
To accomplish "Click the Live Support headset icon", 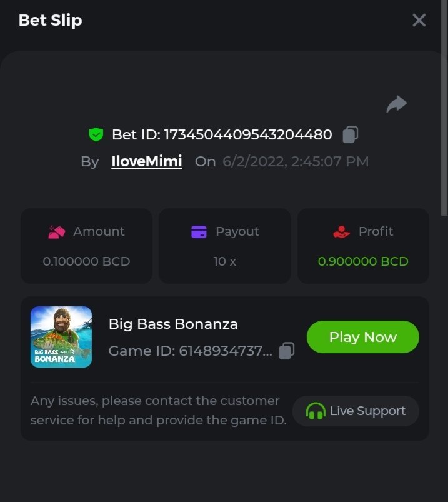I will tap(316, 411).
